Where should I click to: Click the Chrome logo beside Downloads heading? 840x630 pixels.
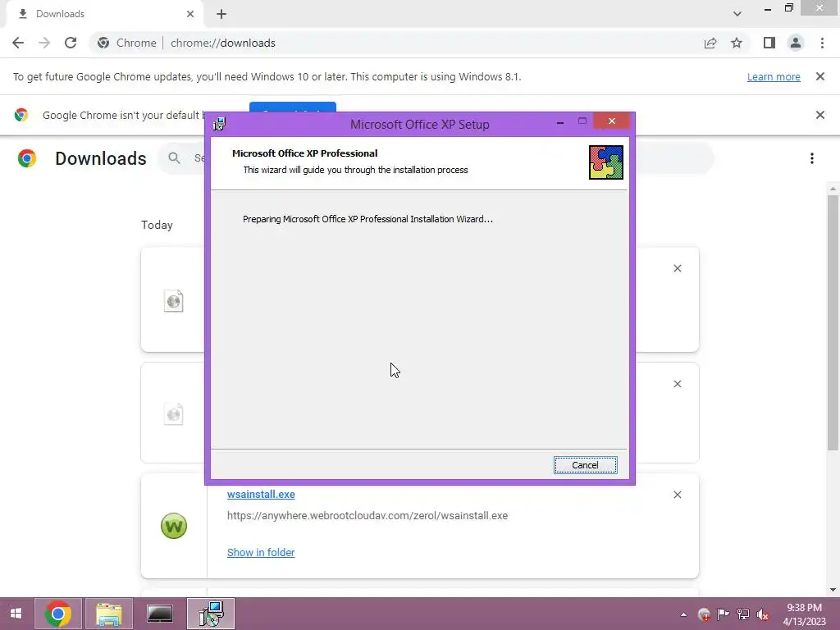[27, 158]
